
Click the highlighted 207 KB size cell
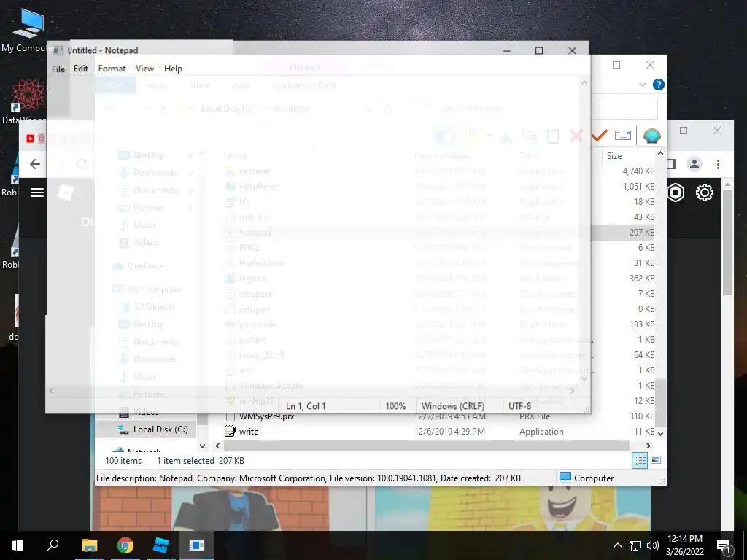642,233
